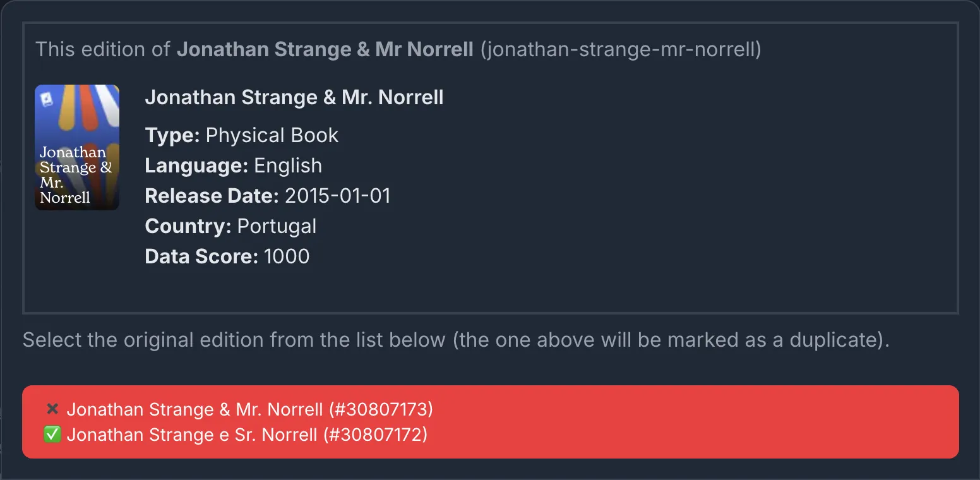This screenshot has height=480, width=980.
Task: Click the bold Release Date label
Action: (x=212, y=196)
